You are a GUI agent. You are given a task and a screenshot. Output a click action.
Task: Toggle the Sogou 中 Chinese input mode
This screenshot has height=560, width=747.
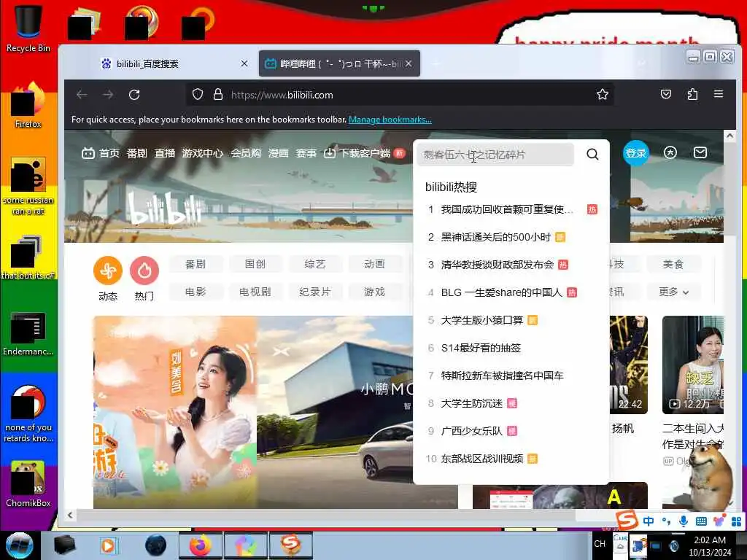click(x=649, y=521)
